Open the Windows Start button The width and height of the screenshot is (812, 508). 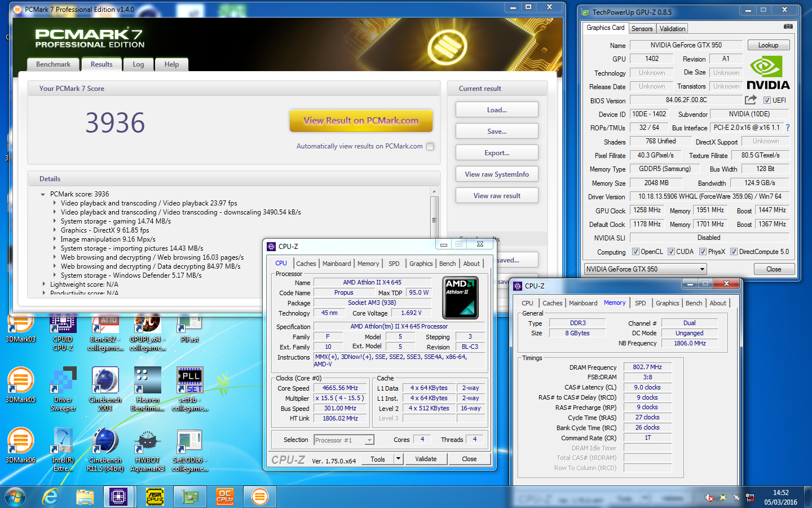[15, 497]
